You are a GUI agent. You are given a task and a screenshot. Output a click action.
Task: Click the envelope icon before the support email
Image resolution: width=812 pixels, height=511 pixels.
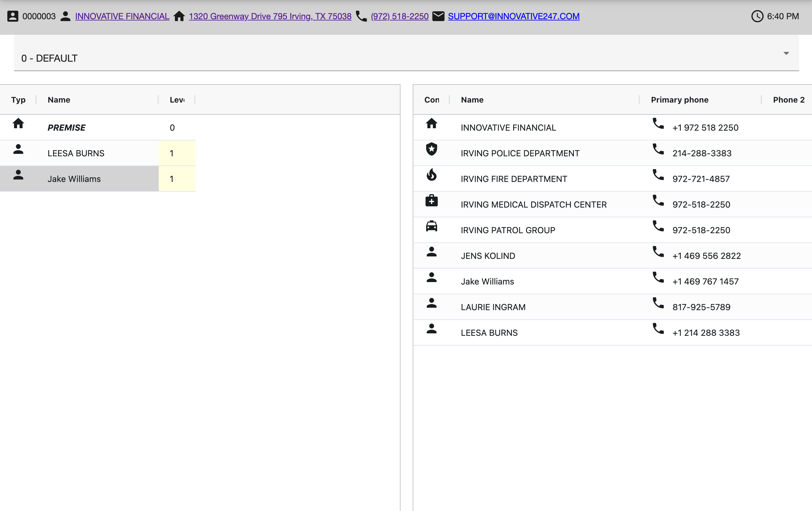click(438, 16)
